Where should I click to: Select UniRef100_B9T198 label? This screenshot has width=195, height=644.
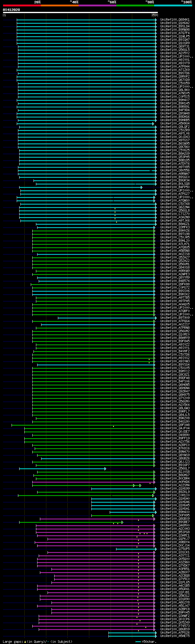[x=175, y=234]
